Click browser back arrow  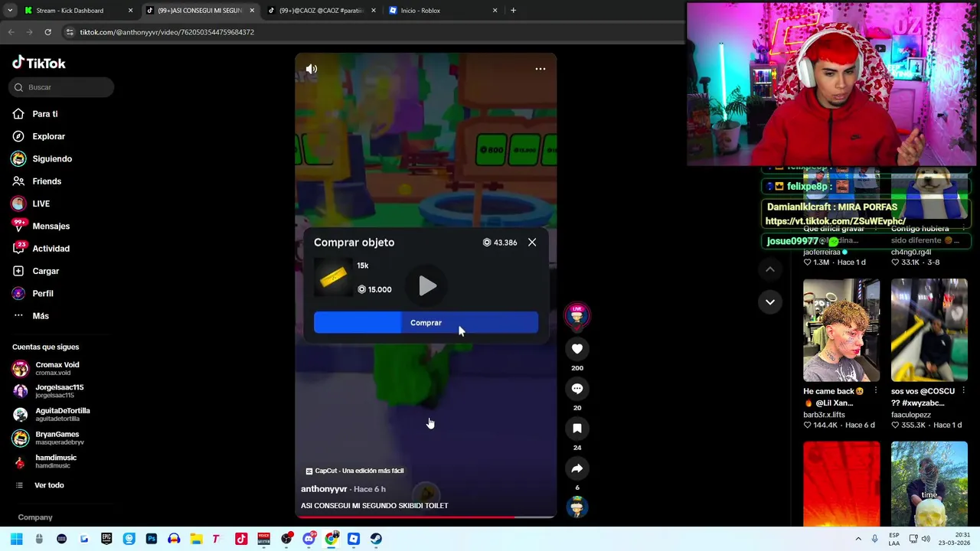pyautogui.click(x=11, y=32)
